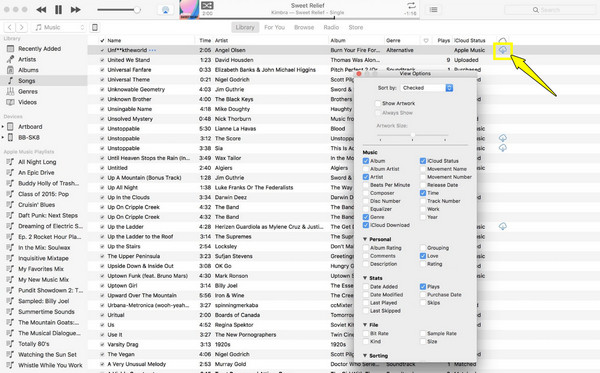
Task: Click the device (phone) icon button
Action: click(95, 27)
